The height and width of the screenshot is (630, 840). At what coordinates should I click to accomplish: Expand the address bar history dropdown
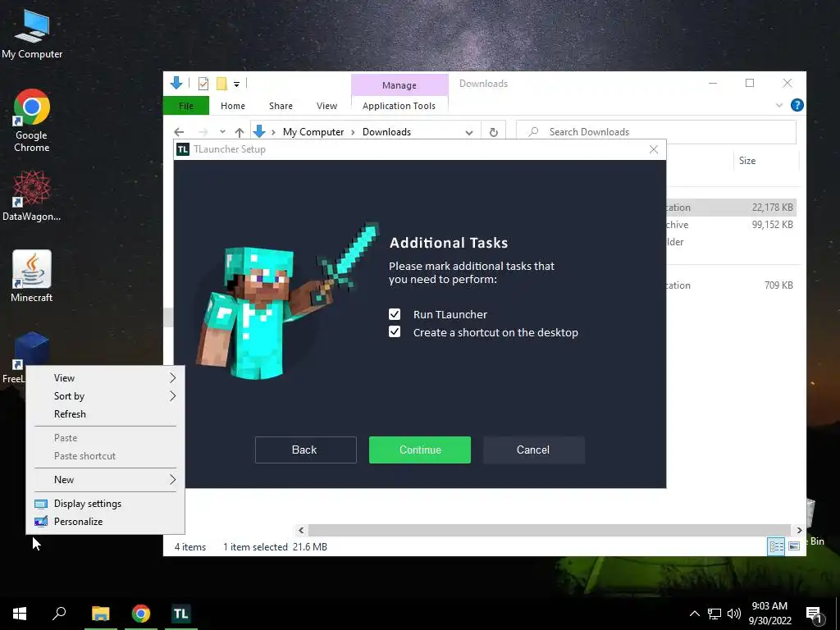pos(468,132)
